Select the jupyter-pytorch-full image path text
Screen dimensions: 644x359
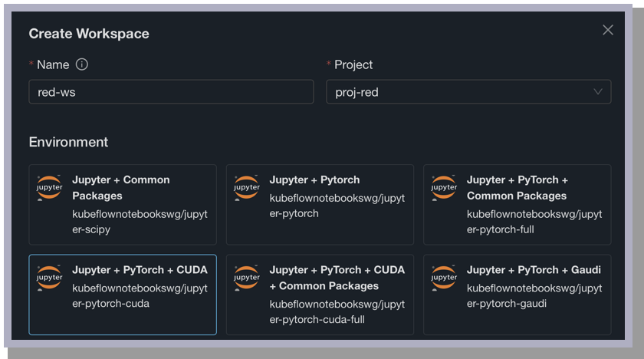pyautogui.click(x=534, y=222)
